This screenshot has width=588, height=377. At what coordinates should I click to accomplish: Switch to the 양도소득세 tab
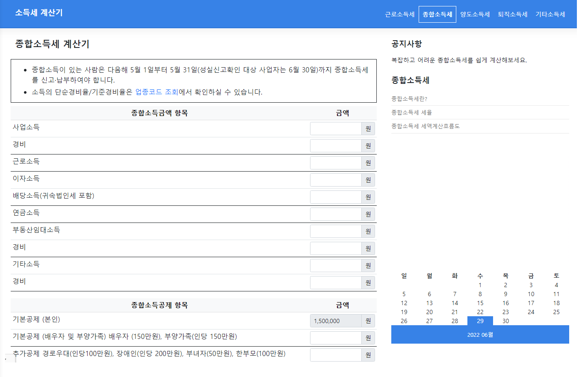[475, 14]
